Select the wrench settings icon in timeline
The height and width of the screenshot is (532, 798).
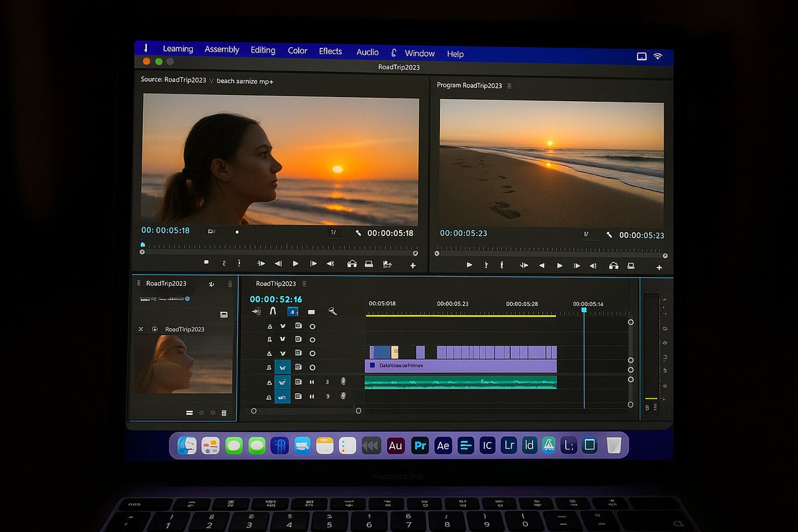coord(332,311)
